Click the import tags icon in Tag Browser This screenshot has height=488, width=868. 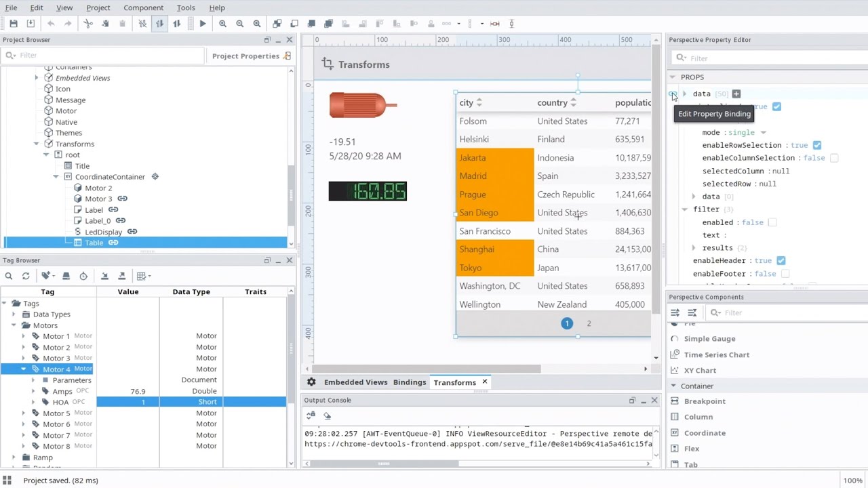pos(104,276)
